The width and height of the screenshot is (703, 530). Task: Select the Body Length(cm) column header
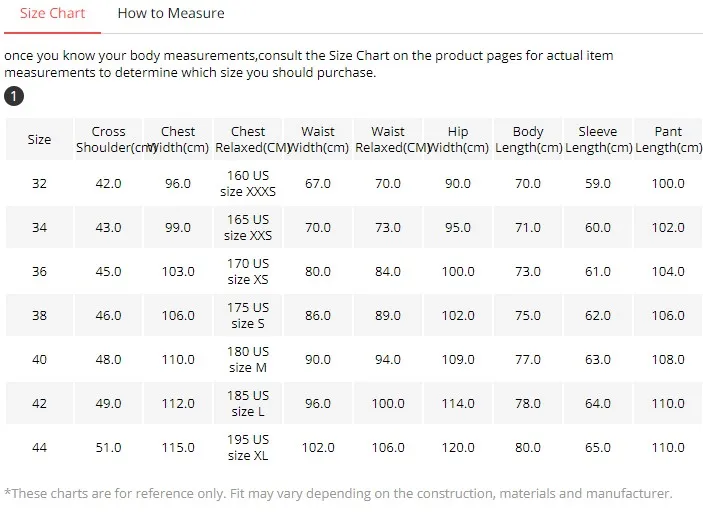(x=528, y=139)
